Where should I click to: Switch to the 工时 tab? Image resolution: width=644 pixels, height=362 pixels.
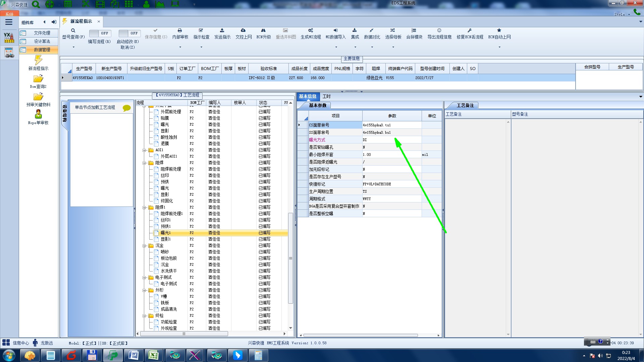(x=326, y=97)
